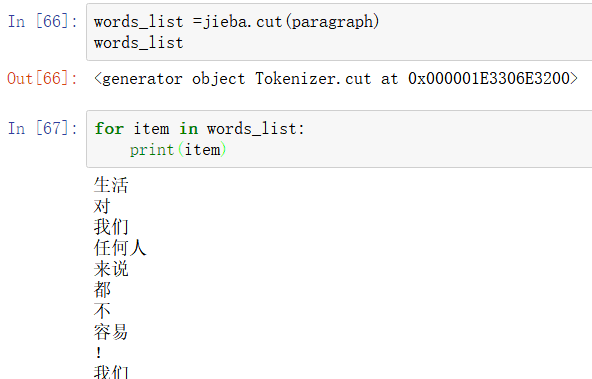Click the print function call
This screenshot has width=592, height=379.
(x=152, y=150)
